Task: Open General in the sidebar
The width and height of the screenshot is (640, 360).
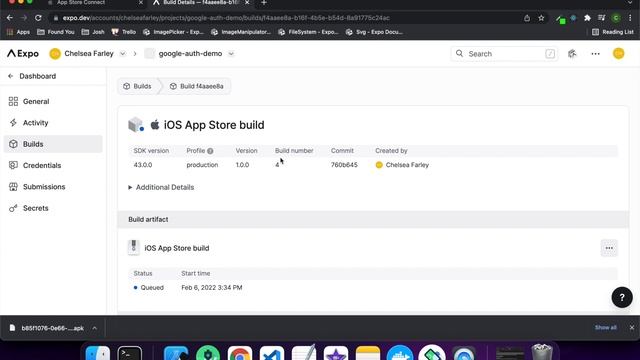Action: pos(53,101)
